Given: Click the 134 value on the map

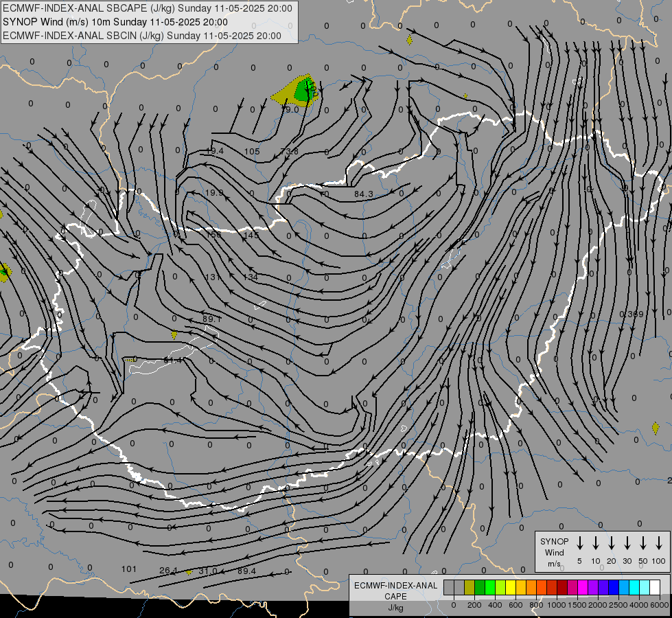Looking at the screenshot, I should pos(251,277).
